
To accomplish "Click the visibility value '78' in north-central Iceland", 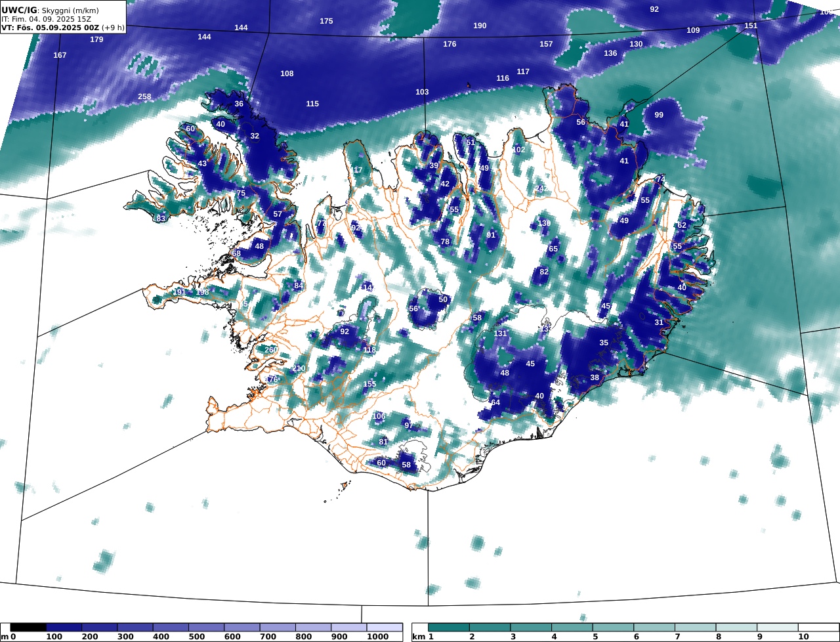I will coord(445,242).
